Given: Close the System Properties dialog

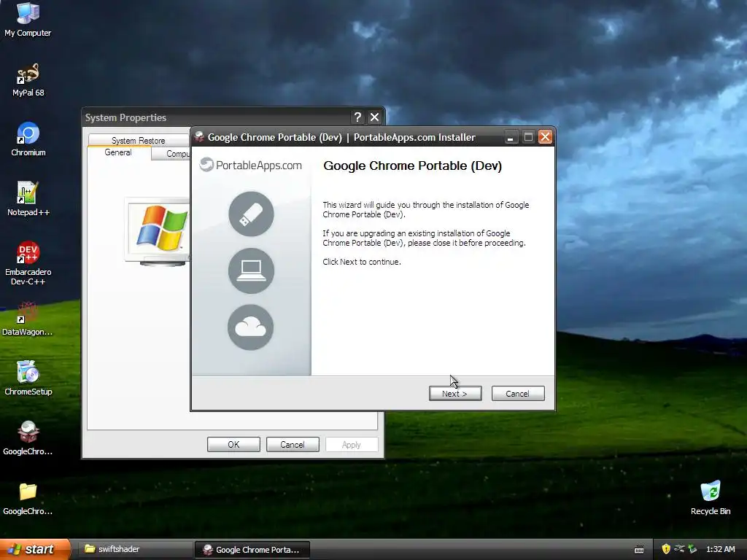Looking at the screenshot, I should pyautogui.click(x=375, y=117).
